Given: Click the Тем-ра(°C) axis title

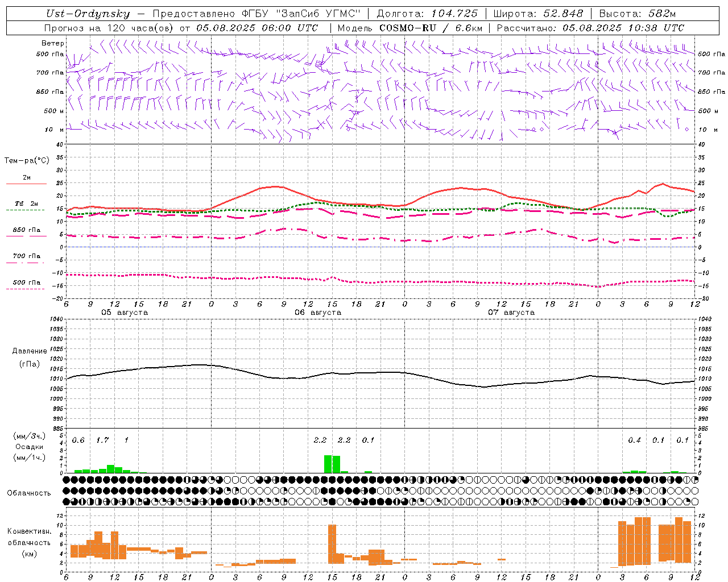Looking at the screenshot, I should click(27, 161).
